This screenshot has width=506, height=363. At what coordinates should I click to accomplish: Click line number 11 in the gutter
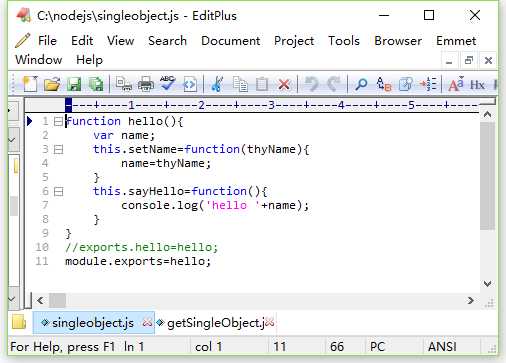[42, 261]
